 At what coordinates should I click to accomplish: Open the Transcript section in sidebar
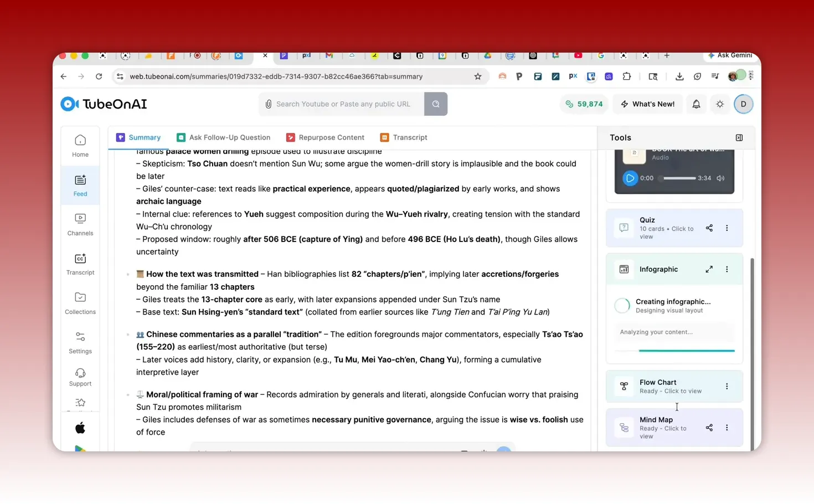pos(80,264)
